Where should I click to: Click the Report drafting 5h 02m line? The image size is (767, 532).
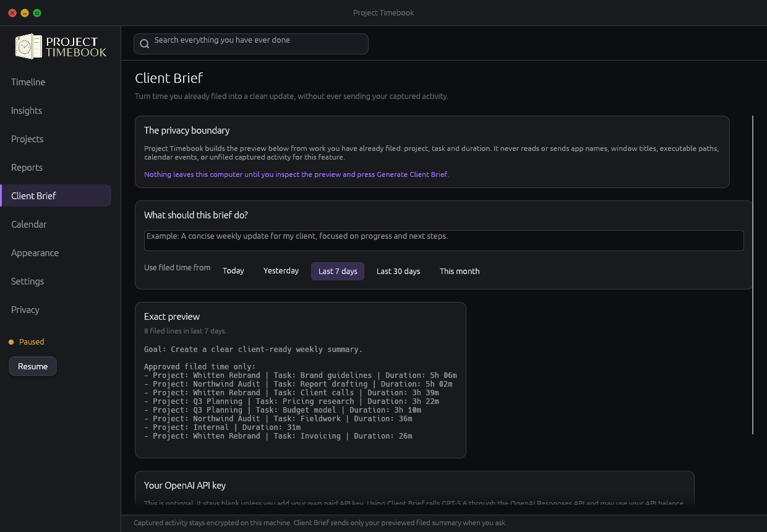click(x=298, y=384)
